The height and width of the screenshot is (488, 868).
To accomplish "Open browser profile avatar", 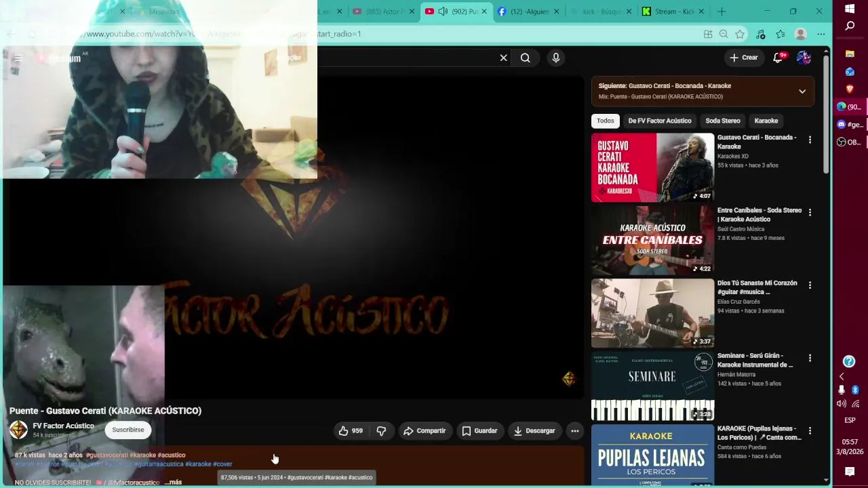I will point(801,34).
